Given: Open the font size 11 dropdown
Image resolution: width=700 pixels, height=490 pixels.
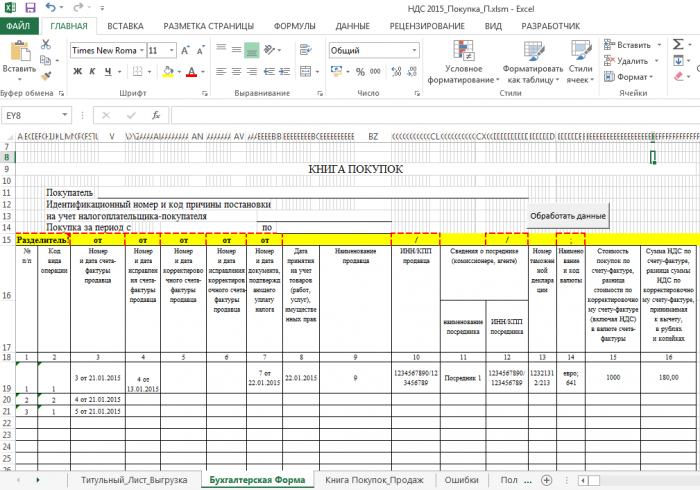Looking at the screenshot, I should pos(171,50).
